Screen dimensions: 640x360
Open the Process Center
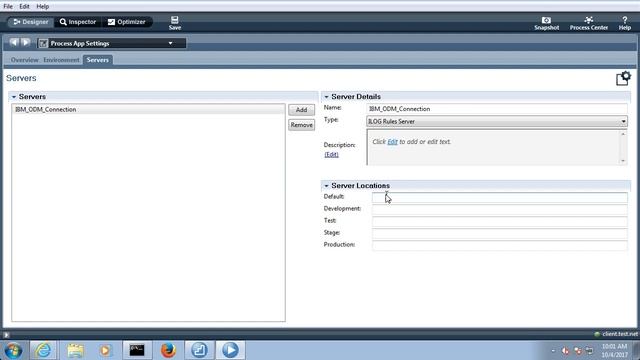589,24
